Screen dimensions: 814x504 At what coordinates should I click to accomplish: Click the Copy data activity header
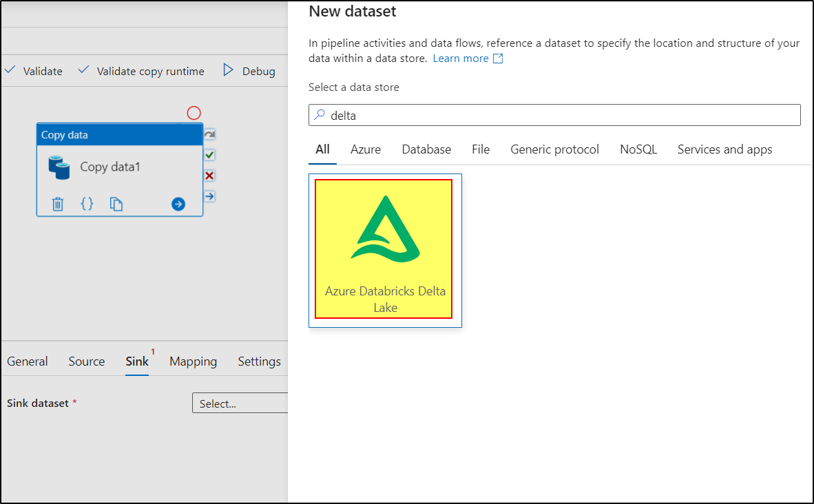[x=119, y=135]
